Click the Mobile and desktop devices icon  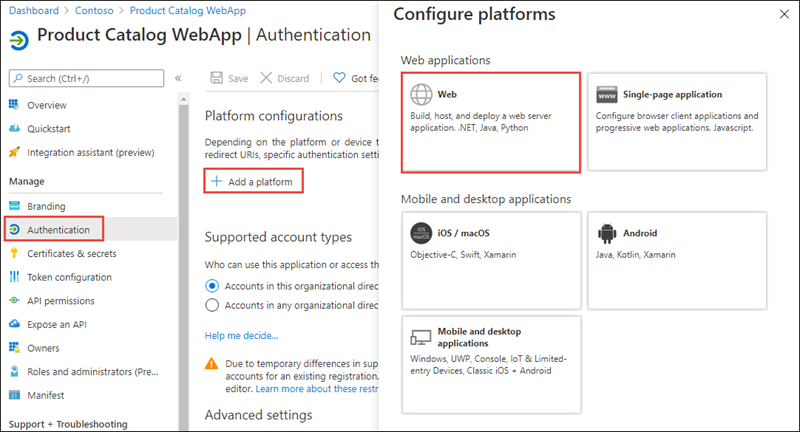pos(421,337)
